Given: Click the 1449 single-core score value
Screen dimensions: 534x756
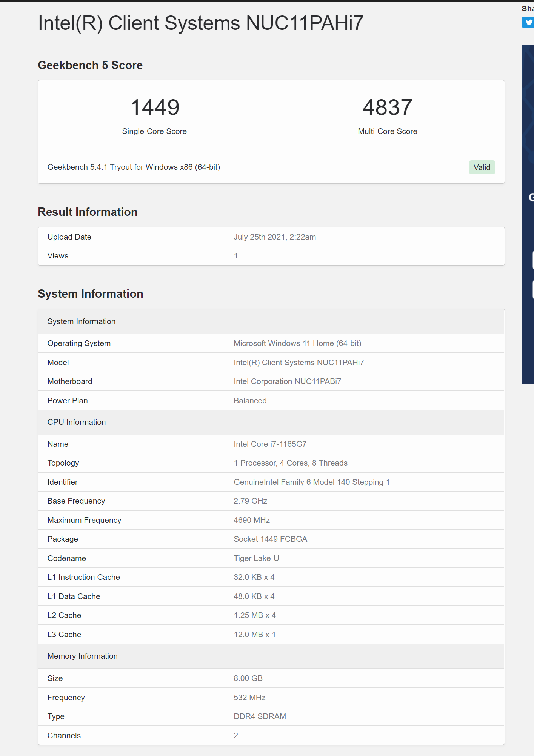Looking at the screenshot, I should 155,108.
